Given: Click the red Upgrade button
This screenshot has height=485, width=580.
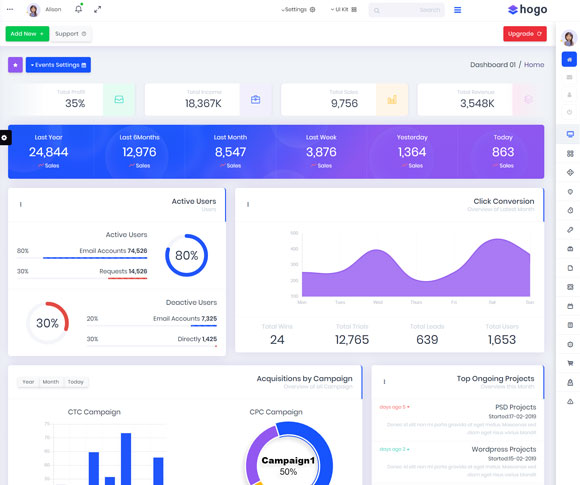Looking at the screenshot, I should pos(525,34).
